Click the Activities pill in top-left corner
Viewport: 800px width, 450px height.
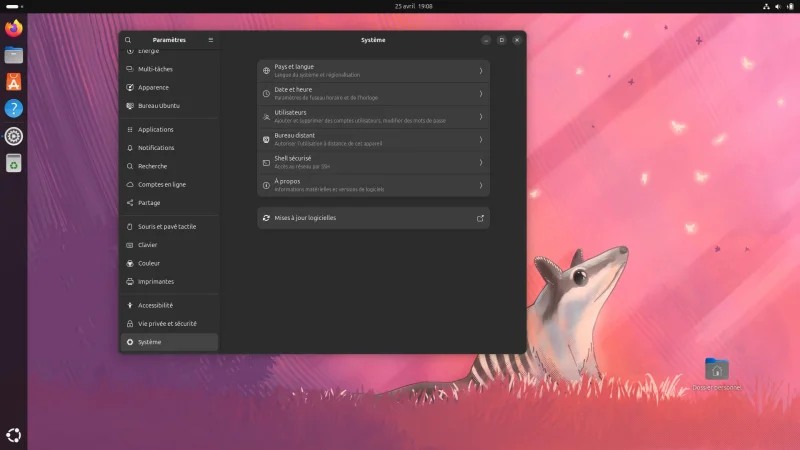point(14,6)
